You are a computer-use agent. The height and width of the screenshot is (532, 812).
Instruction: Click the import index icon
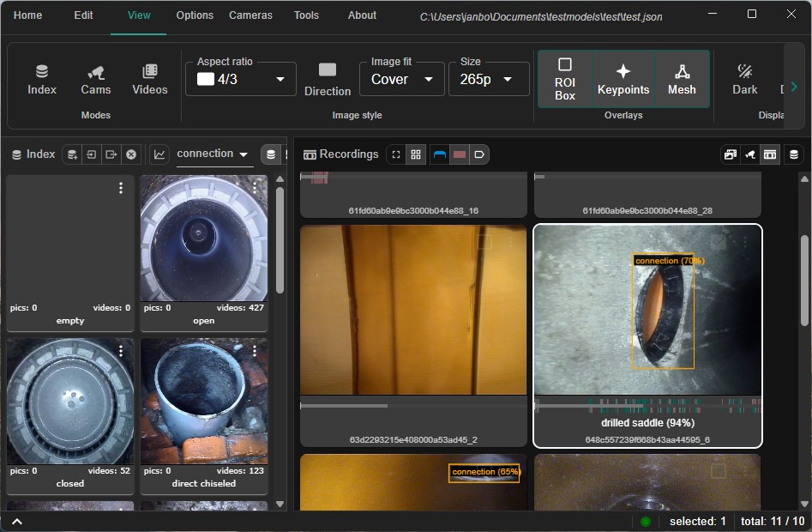[x=92, y=154]
